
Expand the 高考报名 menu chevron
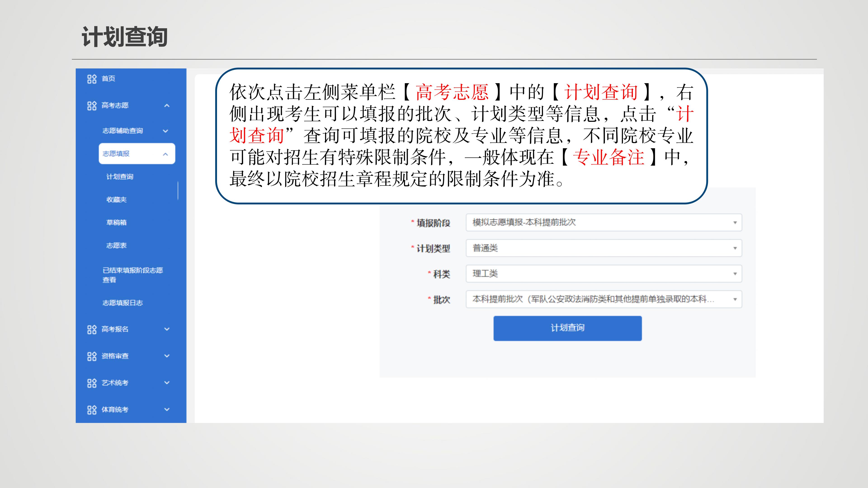[x=167, y=329]
